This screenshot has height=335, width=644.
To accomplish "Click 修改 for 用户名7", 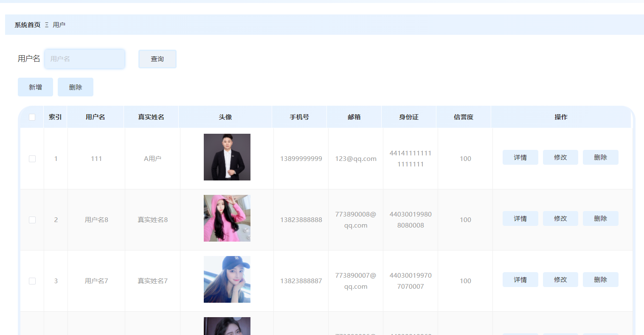I will tap(560, 280).
